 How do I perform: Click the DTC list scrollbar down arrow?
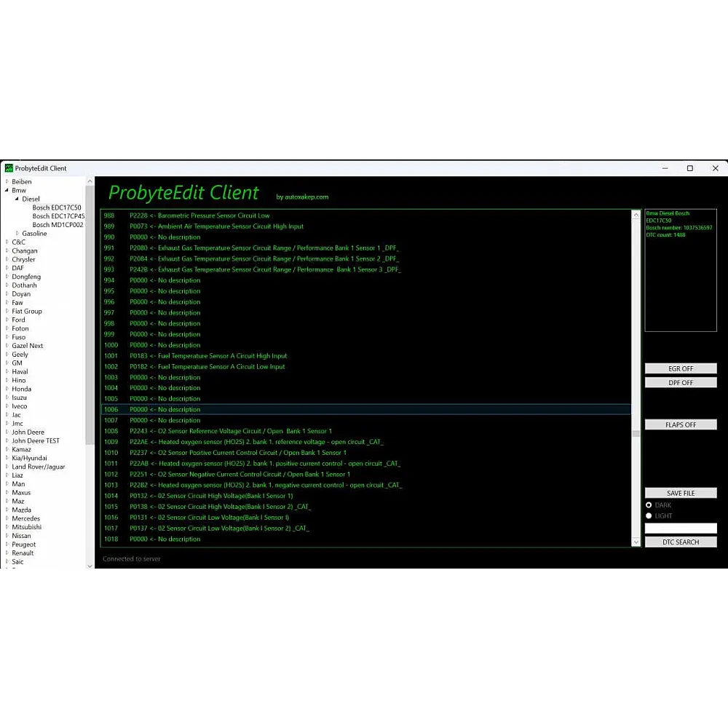(636, 542)
